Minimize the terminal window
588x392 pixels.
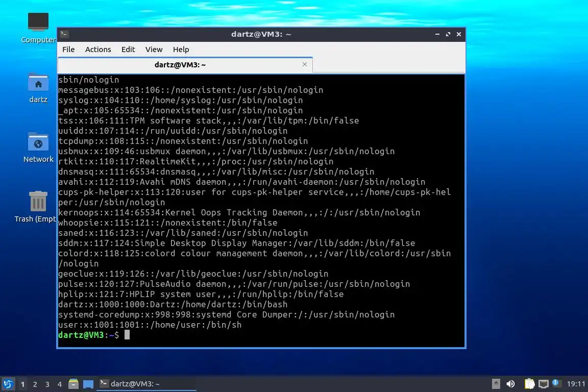click(437, 34)
